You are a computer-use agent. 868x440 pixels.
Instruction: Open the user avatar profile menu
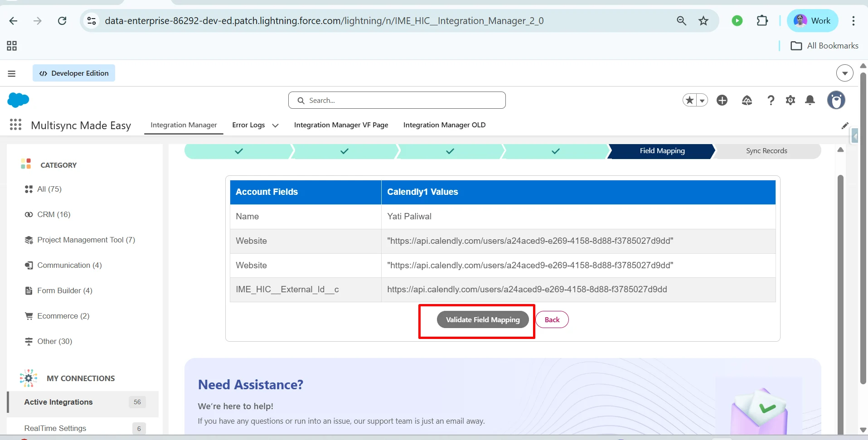pos(836,100)
